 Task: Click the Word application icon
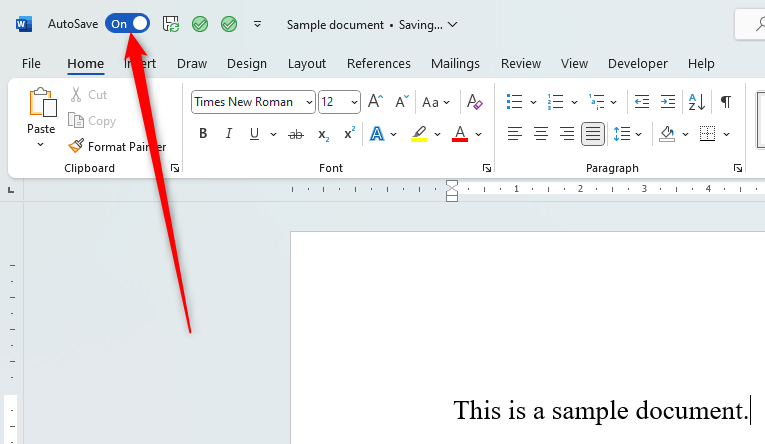[x=23, y=24]
